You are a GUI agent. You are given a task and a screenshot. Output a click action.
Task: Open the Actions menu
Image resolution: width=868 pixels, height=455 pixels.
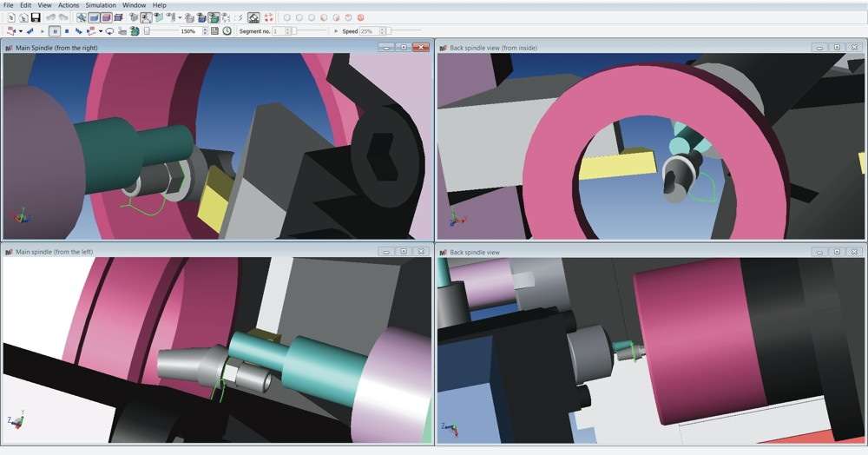point(69,5)
